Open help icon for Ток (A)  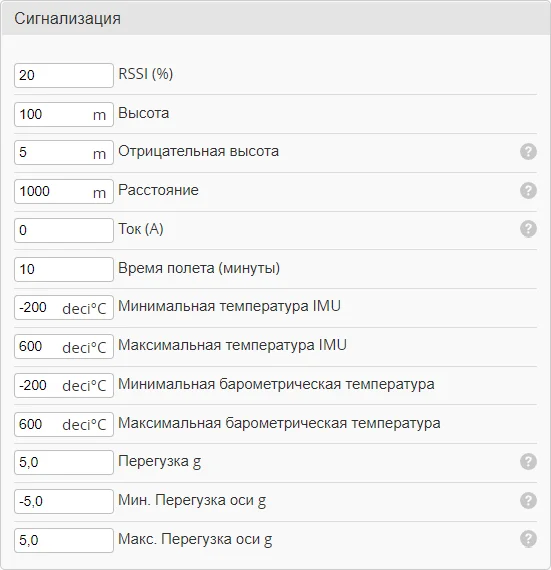tap(528, 229)
